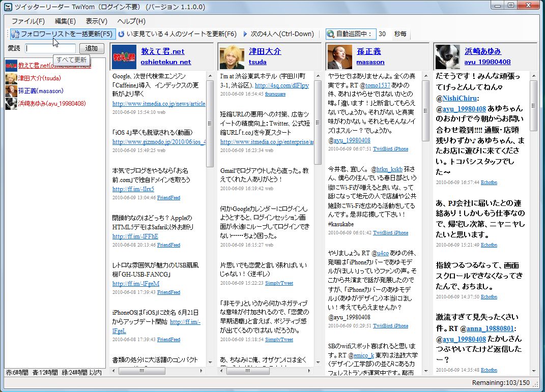Click the 追加 add button

(92, 48)
